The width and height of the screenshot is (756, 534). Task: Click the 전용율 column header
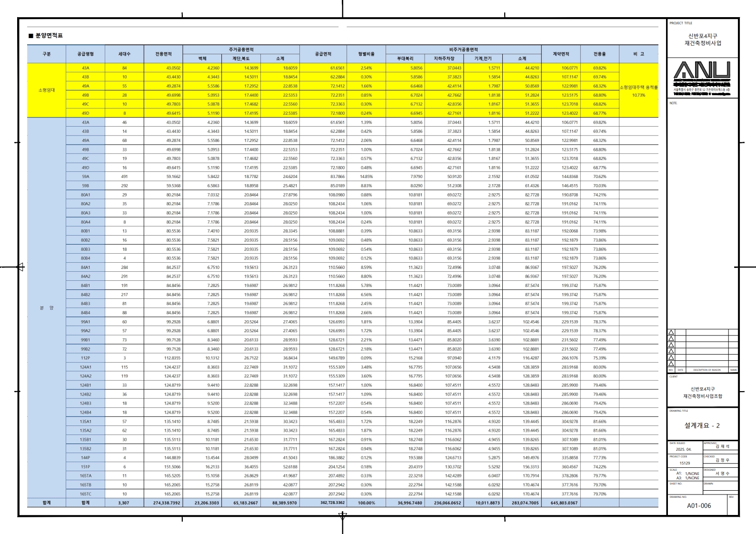point(599,54)
